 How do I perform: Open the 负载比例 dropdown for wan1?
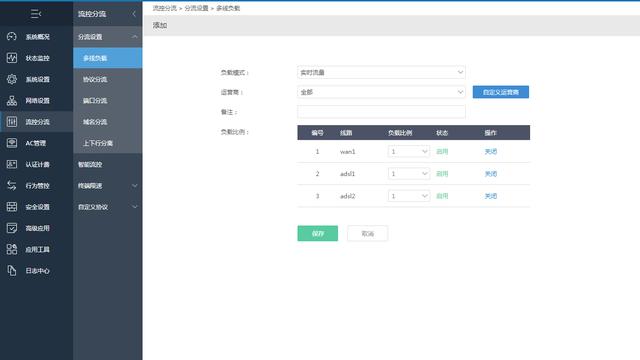pos(409,151)
